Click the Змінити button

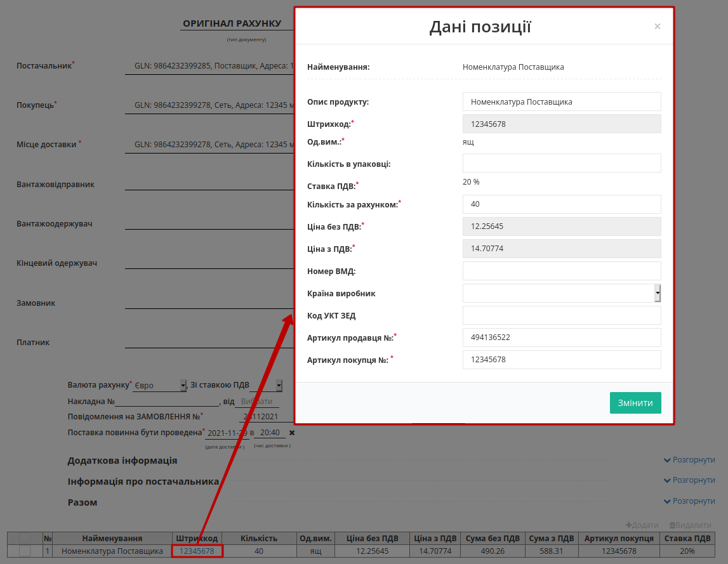635,403
